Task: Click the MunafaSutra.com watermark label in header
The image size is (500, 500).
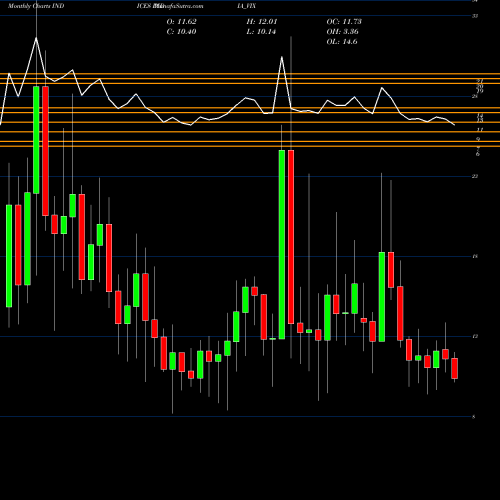Action: (178, 6)
